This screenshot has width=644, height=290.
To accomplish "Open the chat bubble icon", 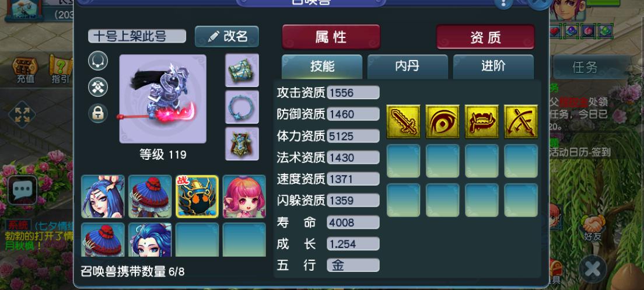I will [x=22, y=190].
